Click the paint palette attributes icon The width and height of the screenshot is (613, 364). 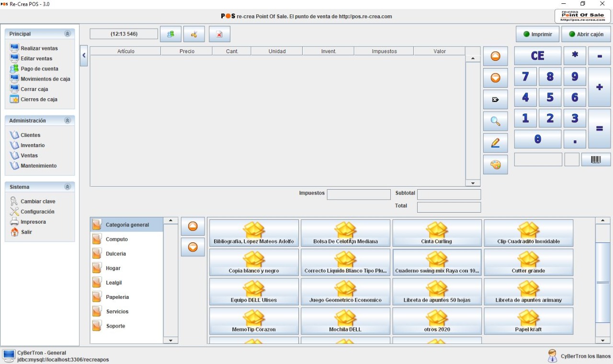(495, 165)
